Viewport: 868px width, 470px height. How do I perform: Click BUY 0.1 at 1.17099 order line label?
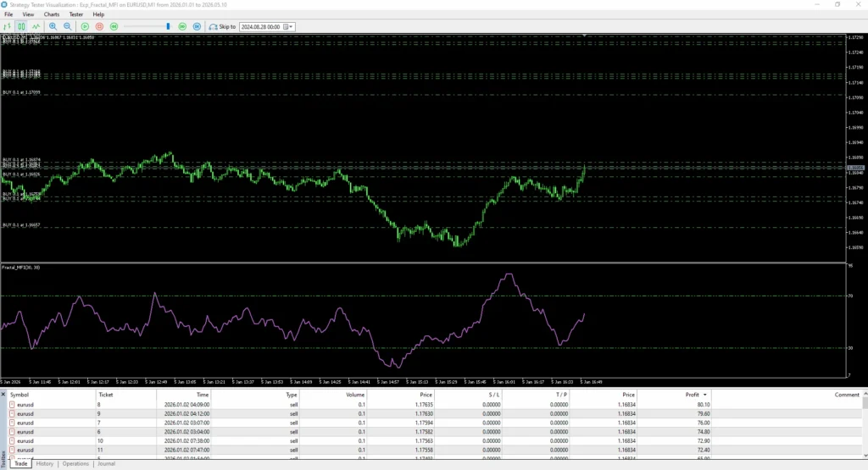[x=21, y=92]
